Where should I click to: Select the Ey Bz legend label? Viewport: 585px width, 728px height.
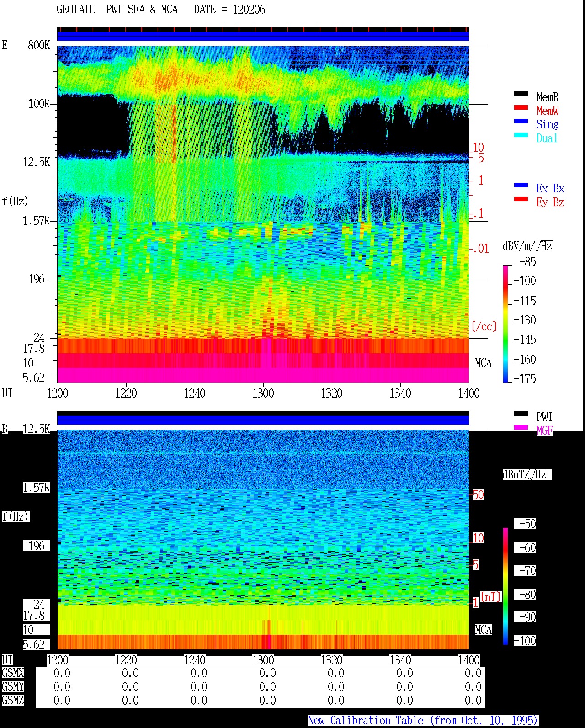(550, 202)
